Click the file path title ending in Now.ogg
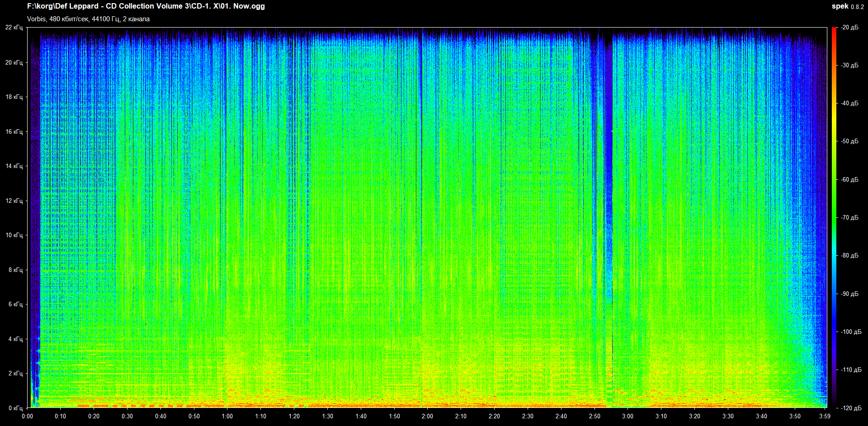 pos(146,6)
